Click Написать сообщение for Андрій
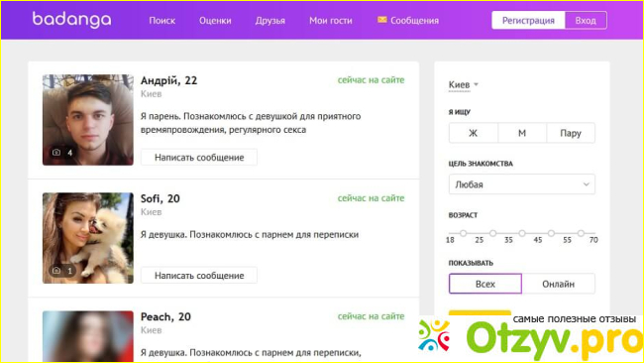The height and width of the screenshot is (363, 644). coord(199,157)
